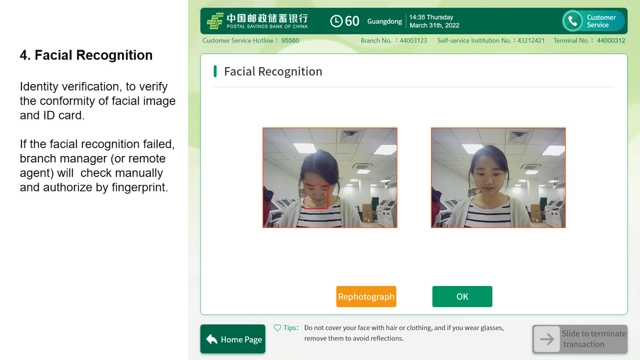Click the heart Tips icon

click(277, 327)
